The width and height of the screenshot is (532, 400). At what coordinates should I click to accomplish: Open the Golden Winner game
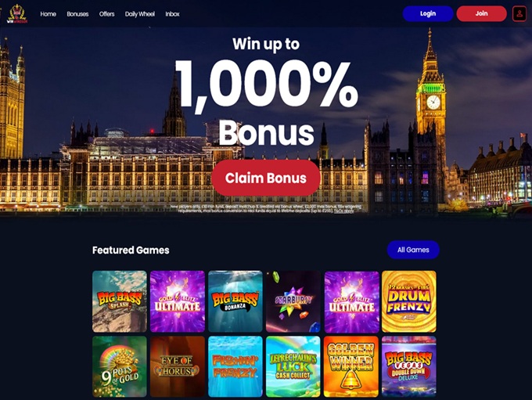(x=351, y=366)
